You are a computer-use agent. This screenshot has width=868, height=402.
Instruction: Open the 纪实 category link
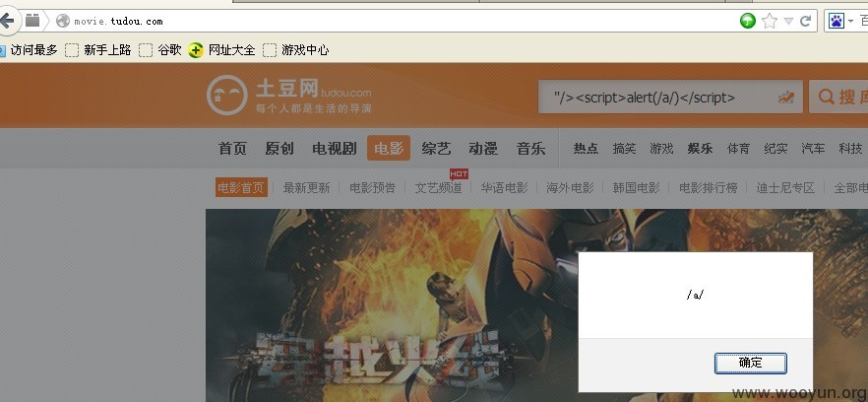click(775, 149)
